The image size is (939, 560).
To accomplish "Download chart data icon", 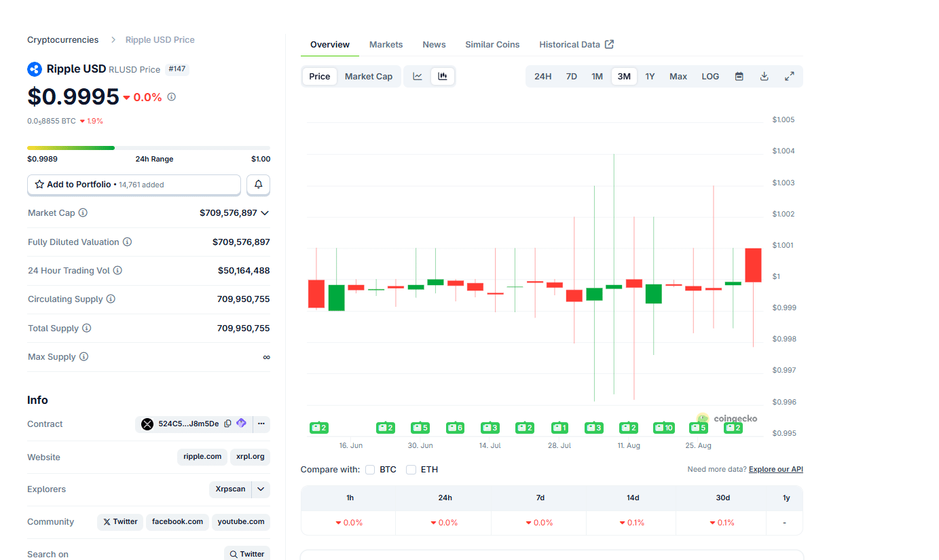I will (x=764, y=77).
